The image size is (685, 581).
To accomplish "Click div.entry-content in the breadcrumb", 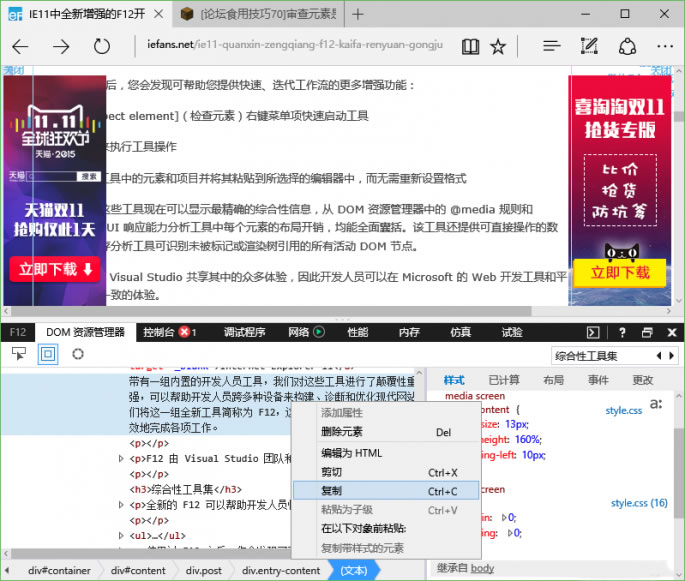I will click(x=281, y=570).
